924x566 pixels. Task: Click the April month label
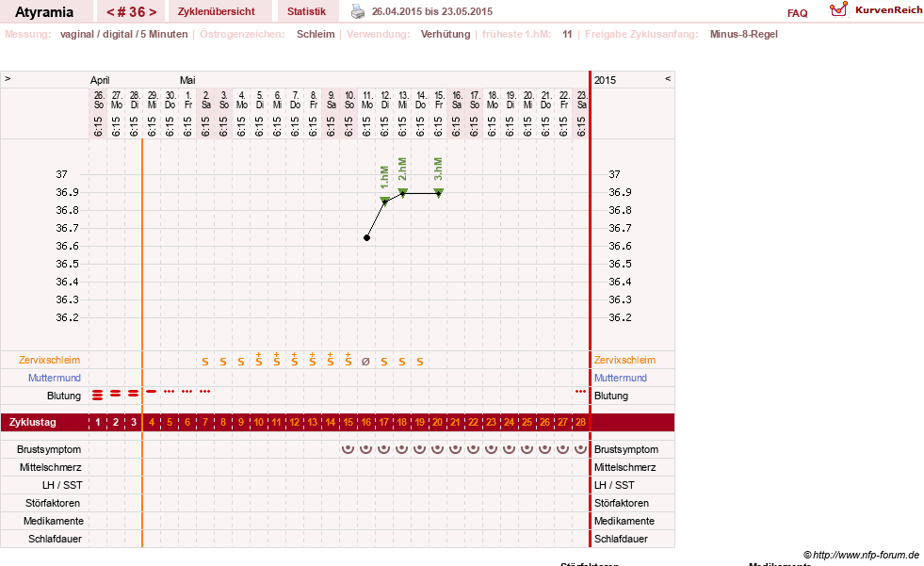(100, 80)
